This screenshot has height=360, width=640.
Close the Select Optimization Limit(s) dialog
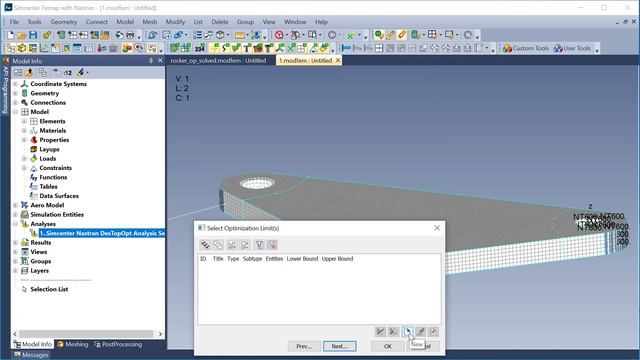click(x=437, y=228)
